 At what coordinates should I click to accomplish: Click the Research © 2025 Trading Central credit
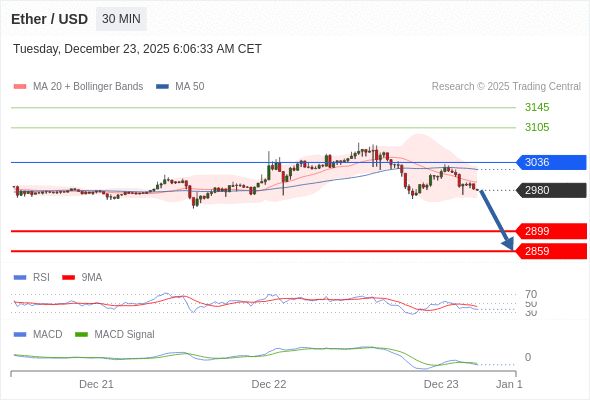tap(506, 87)
